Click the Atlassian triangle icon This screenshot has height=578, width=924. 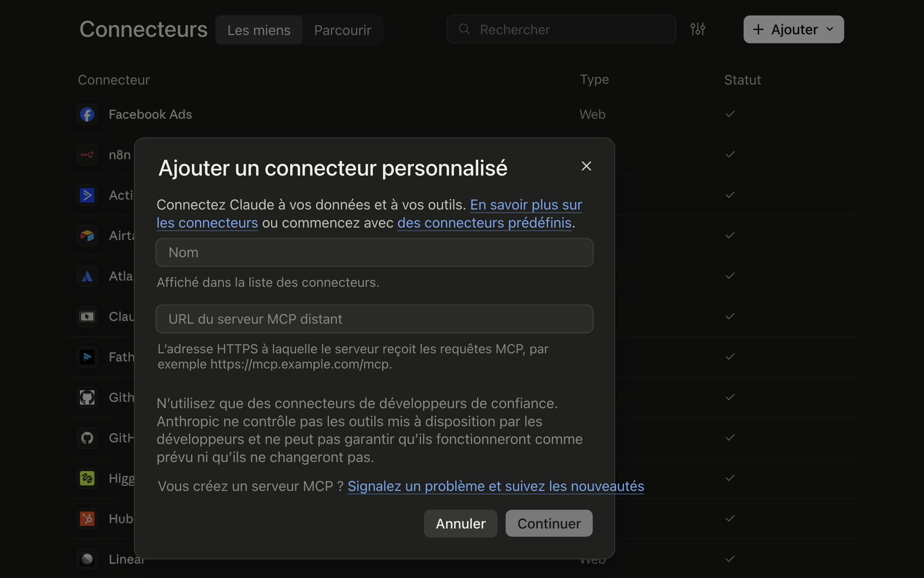click(x=87, y=276)
